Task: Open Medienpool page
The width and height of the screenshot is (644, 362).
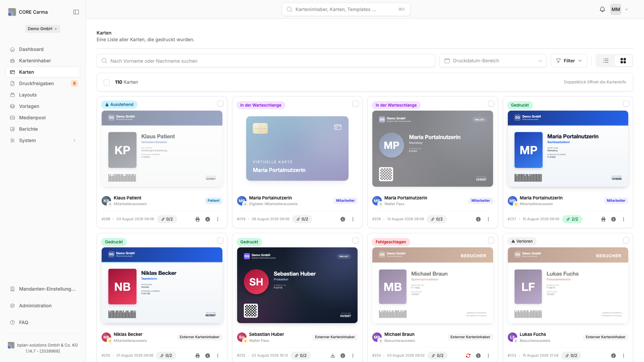Action: pyautogui.click(x=43, y=118)
